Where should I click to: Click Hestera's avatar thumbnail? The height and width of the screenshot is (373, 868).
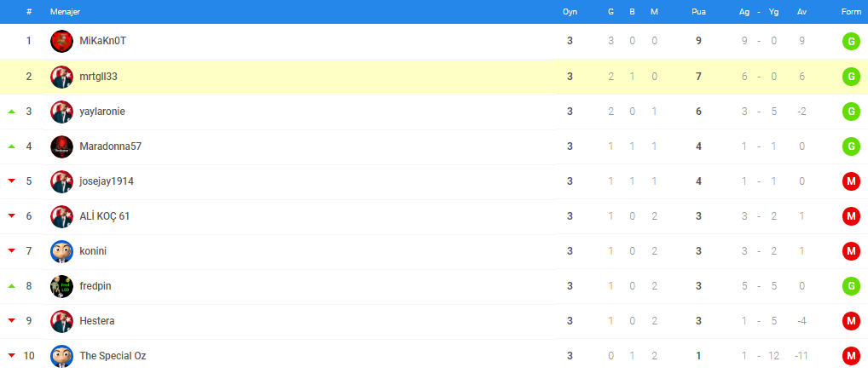point(62,321)
